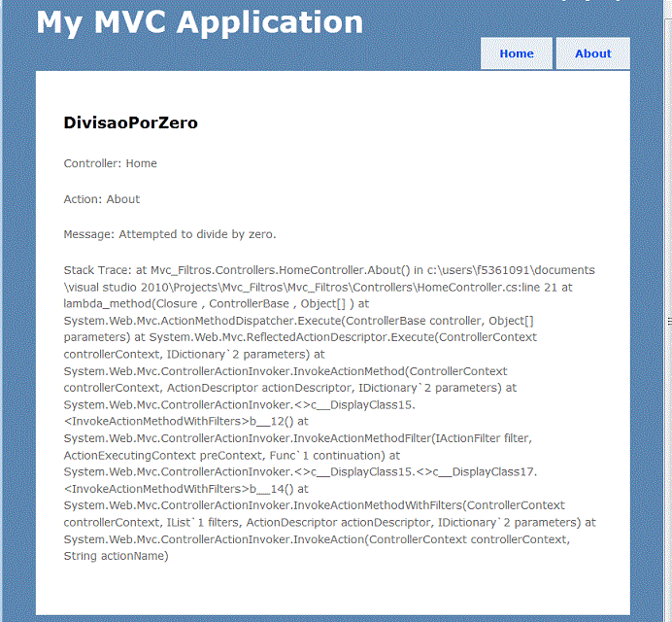This screenshot has height=622, width=672.
Task: Click the '<InvokeActionMethodWithFilters>b__14() at' line
Action: tap(186, 489)
